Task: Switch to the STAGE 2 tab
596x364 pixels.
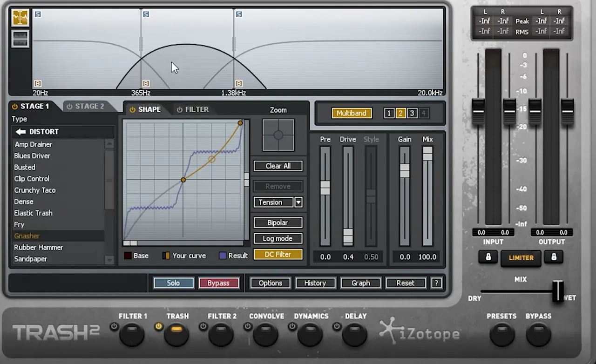Action: coord(86,106)
